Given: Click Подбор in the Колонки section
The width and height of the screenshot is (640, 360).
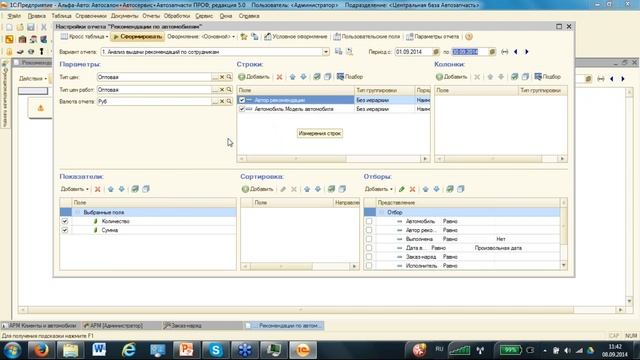Looking at the screenshot, I should click(x=547, y=77).
